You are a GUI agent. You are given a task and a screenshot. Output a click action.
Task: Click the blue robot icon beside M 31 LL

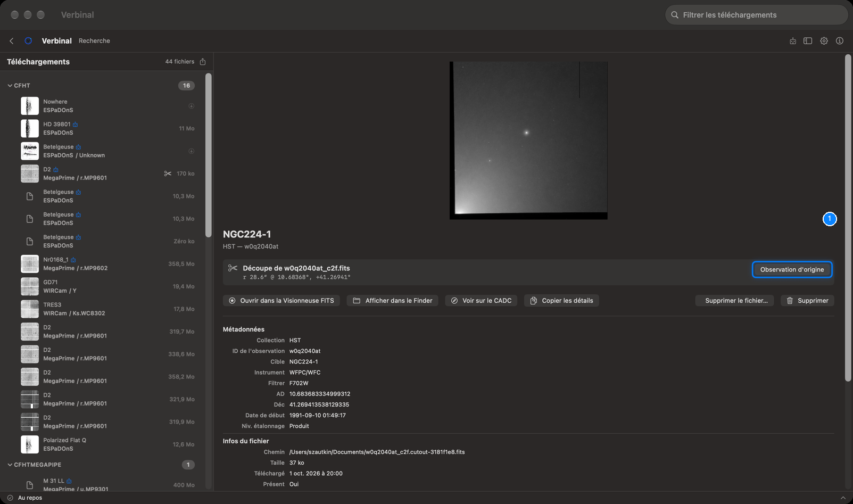69,481
